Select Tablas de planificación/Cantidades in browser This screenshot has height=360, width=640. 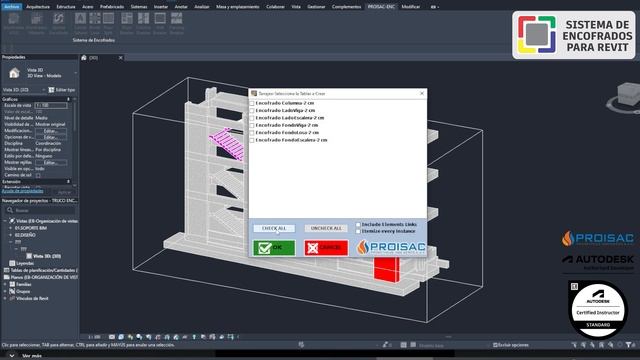coord(44,270)
